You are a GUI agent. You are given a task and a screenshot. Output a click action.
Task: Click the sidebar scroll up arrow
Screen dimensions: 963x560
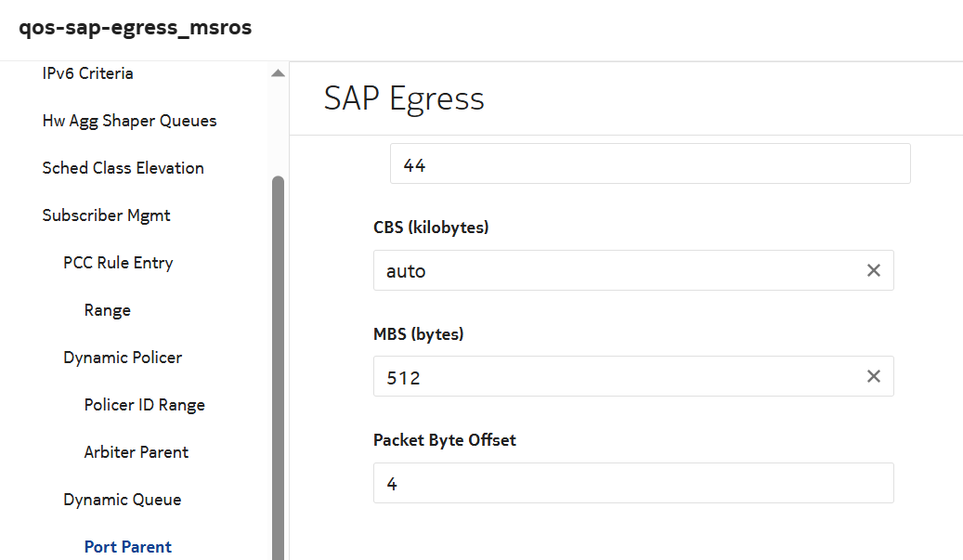[x=278, y=73]
